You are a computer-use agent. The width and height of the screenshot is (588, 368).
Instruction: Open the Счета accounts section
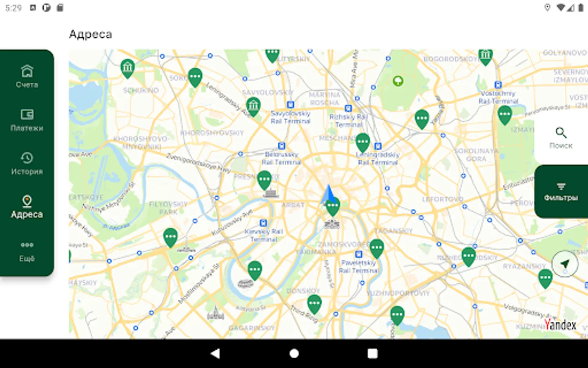click(x=27, y=76)
